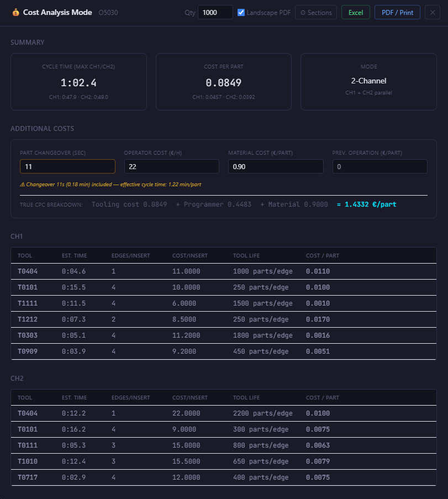Click tool life 650 parts/edge
This screenshot has width=448, height=499.
click(x=261, y=461)
